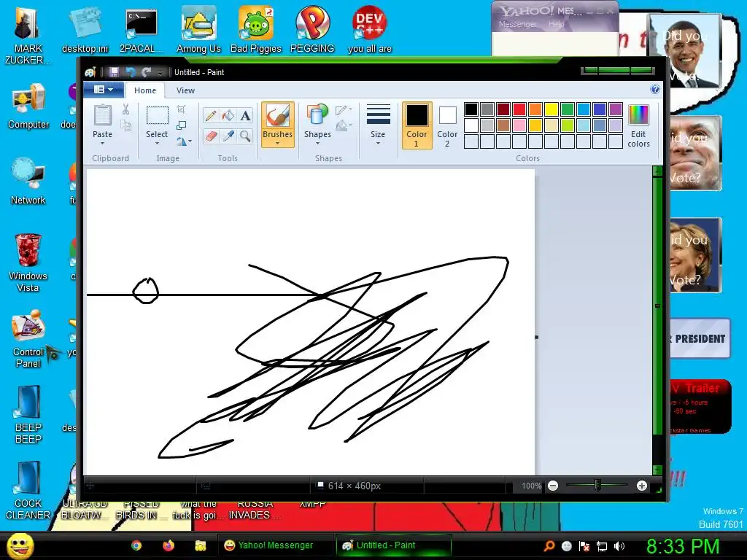Expand the Paste dropdown arrow
Image resolution: width=747 pixels, height=560 pixels.
point(102,143)
